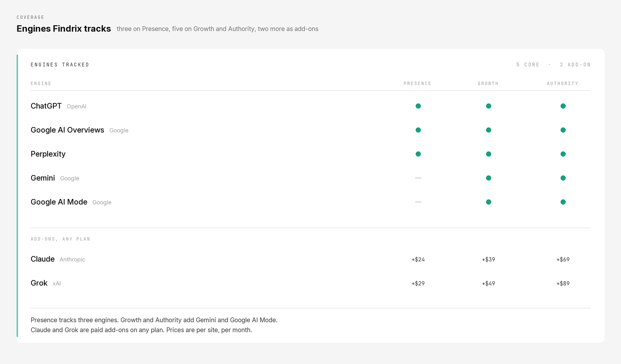Click Claude's +$69 Authority price

[x=563, y=259]
